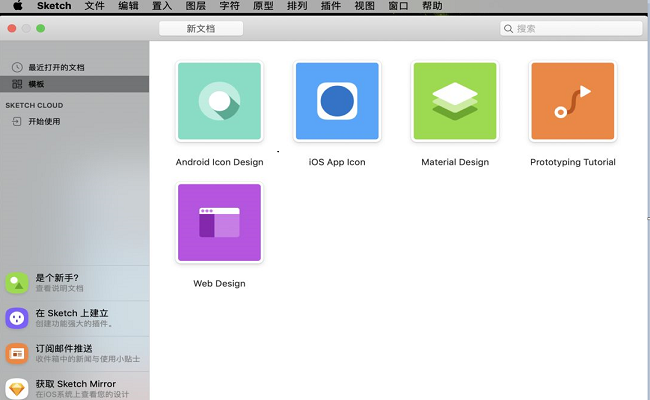Open the 文件 menu
This screenshot has height=400, width=650.
tap(94, 6)
